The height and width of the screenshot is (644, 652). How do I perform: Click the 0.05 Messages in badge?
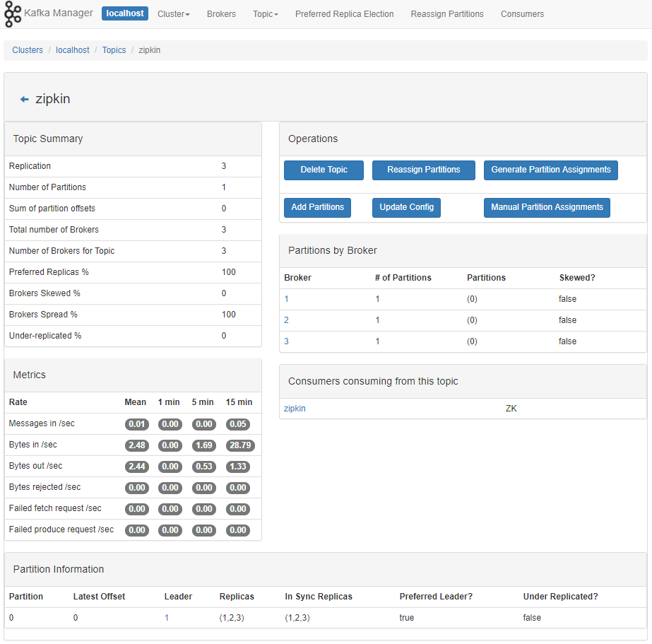click(x=238, y=424)
